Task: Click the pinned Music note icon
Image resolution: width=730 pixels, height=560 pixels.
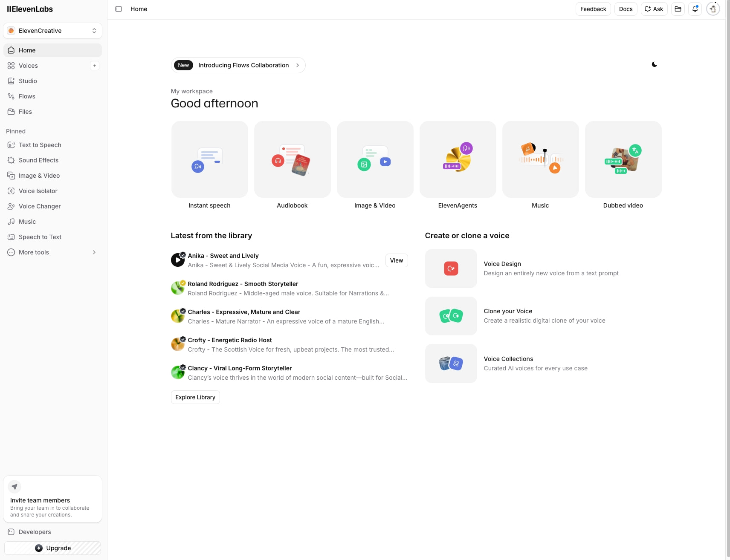Action: point(11,222)
